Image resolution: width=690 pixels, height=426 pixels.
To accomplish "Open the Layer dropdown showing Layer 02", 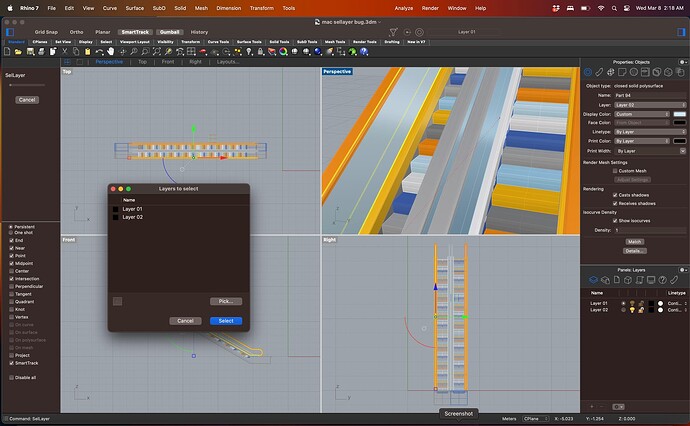I will tap(650, 105).
